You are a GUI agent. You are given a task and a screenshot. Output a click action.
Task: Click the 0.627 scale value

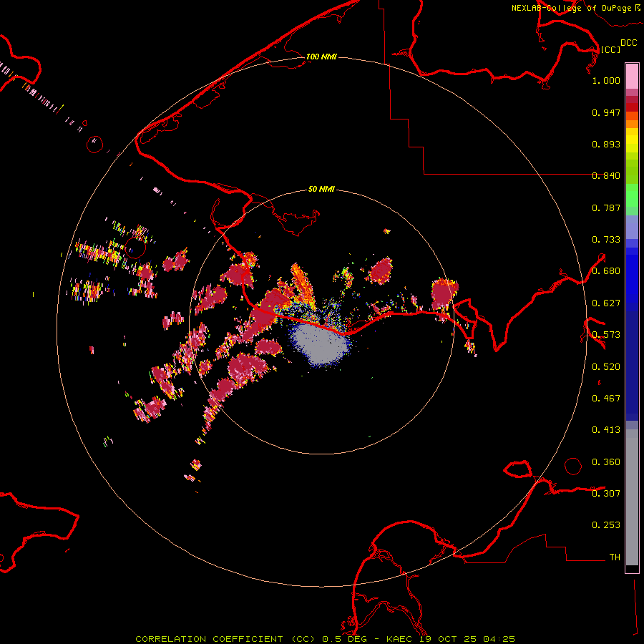pyautogui.click(x=606, y=303)
